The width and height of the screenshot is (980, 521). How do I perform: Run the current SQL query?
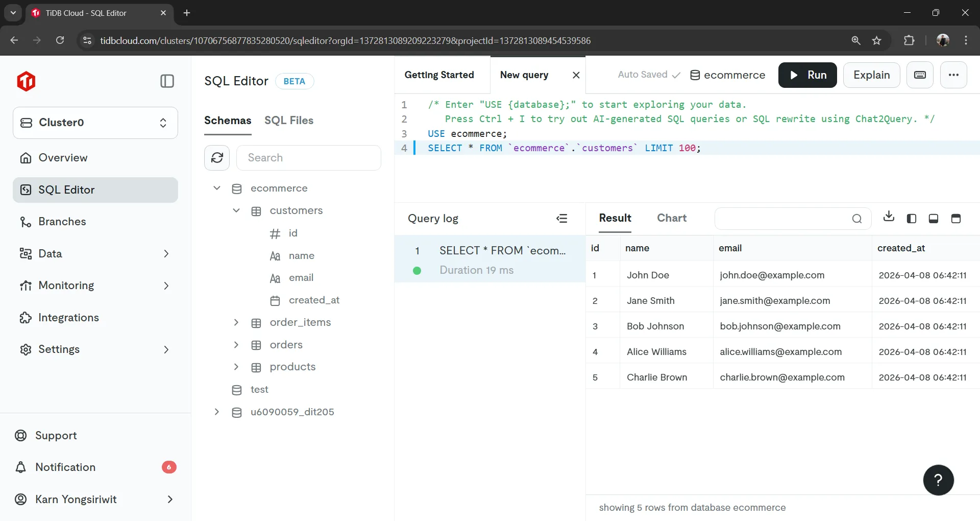(x=808, y=75)
